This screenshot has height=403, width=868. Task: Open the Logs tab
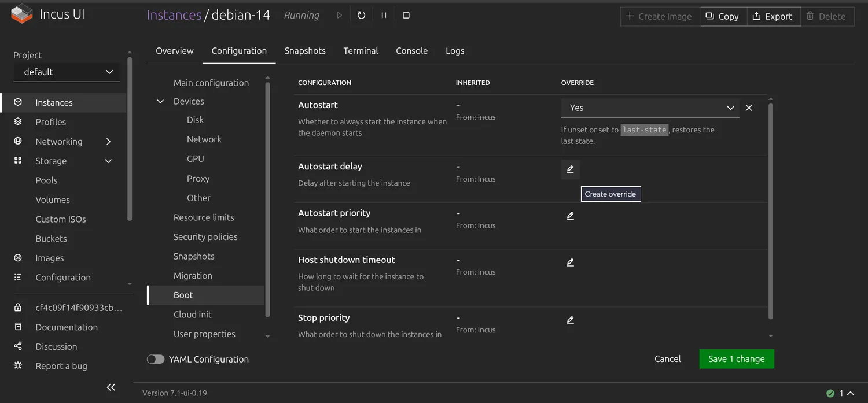[x=455, y=51]
